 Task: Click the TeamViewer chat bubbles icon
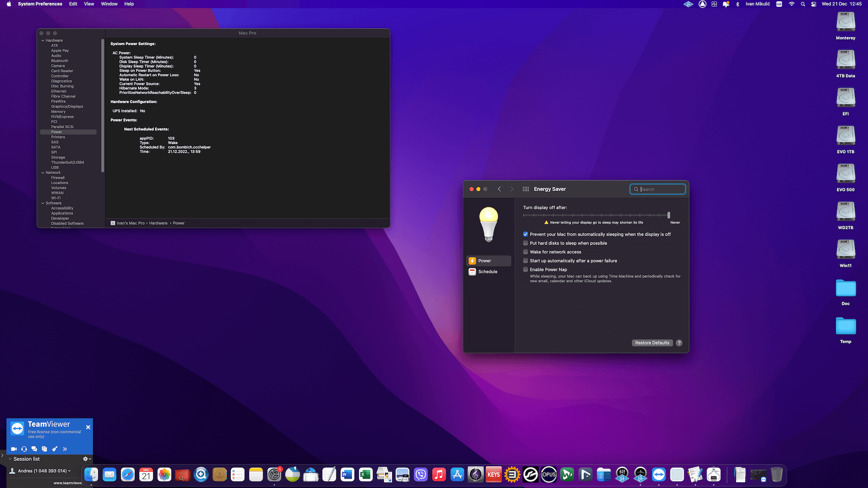34,449
